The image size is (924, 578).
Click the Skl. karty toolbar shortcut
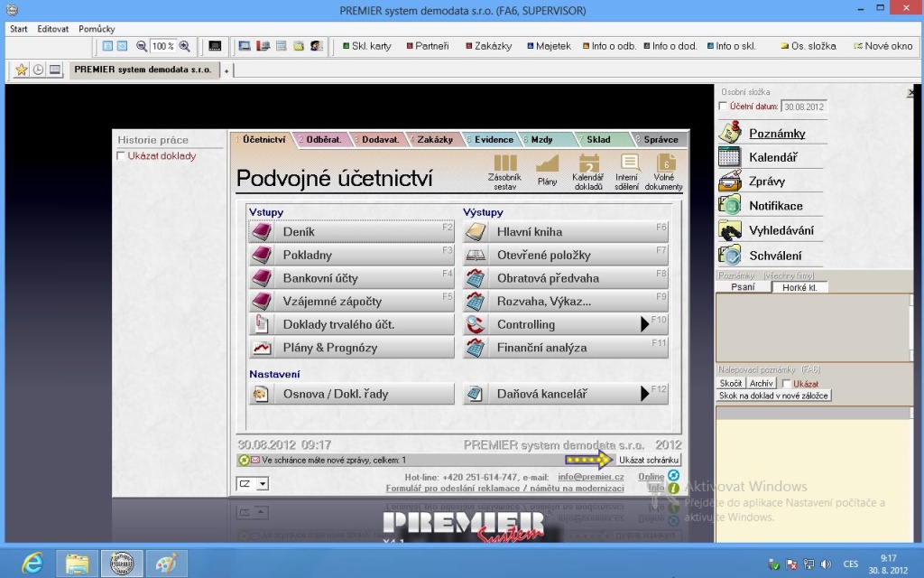[x=366, y=46]
